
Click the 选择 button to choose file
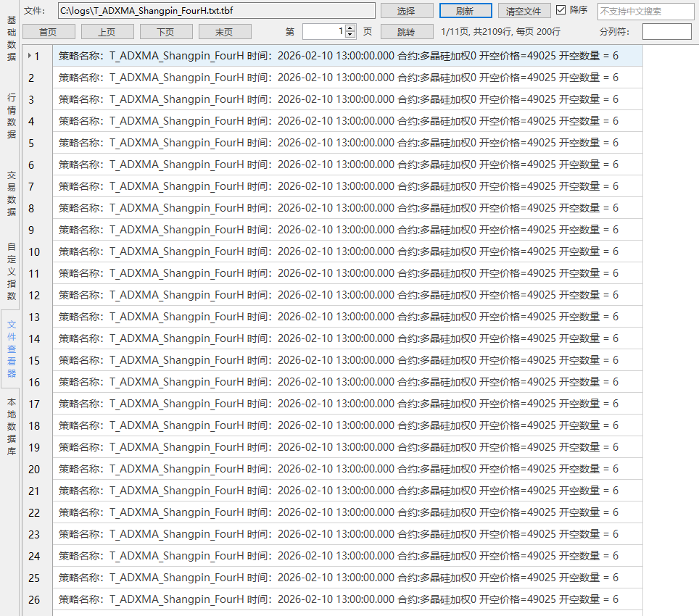[x=407, y=11]
